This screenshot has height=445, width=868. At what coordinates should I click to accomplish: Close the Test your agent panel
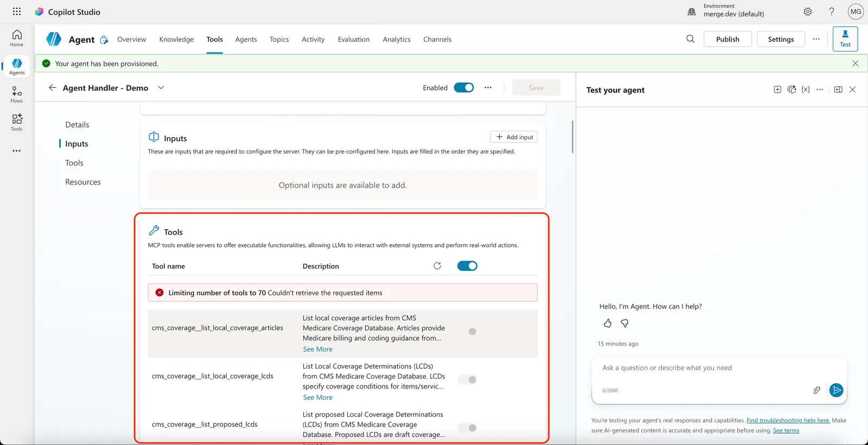click(852, 90)
